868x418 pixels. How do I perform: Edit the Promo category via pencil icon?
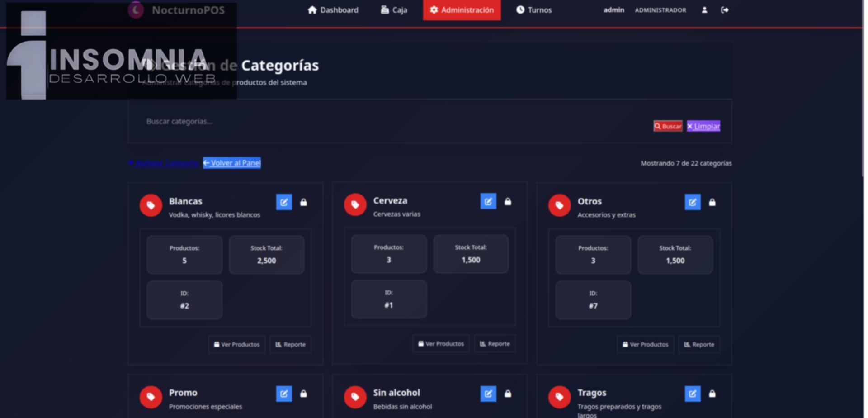coord(284,394)
